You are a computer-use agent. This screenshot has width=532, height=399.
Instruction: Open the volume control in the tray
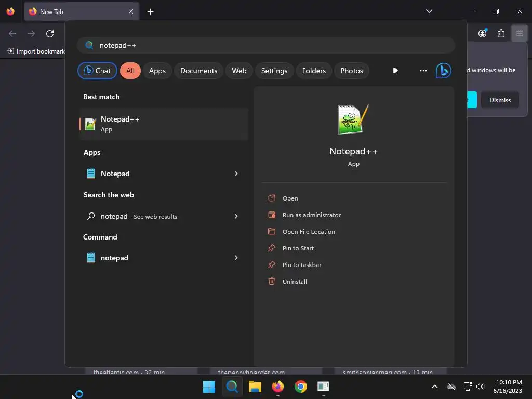point(480,387)
